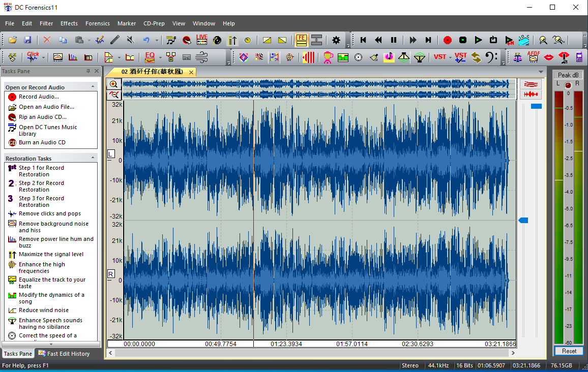The height and width of the screenshot is (372, 588).
Task: Click the purple calculator icon
Action: click(579, 57)
